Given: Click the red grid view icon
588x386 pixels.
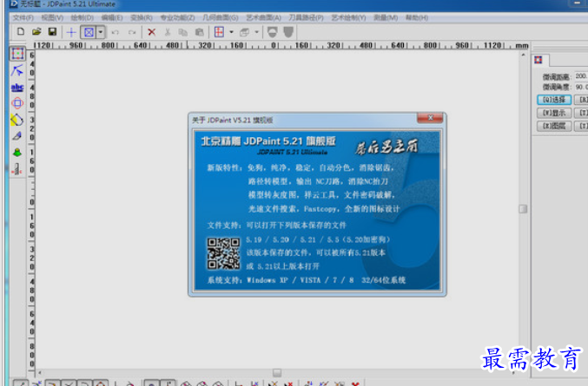Looking at the screenshot, I should pyautogui.click(x=219, y=32).
